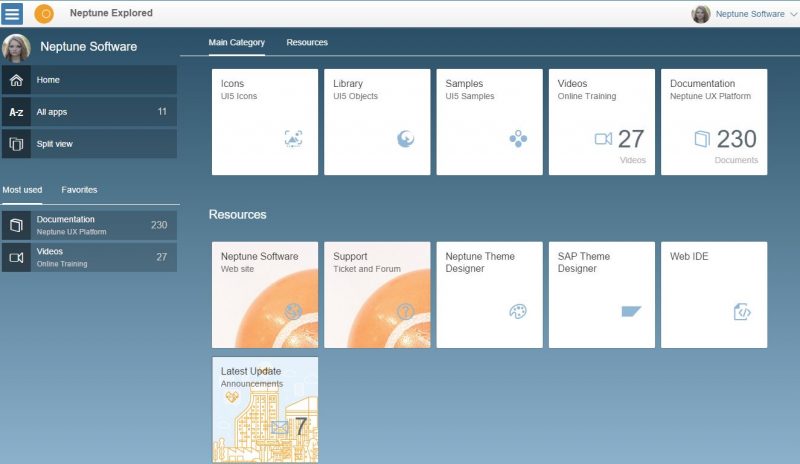Viewport: 800px width, 464px height.
Task: Click Neptune Software user name in top bar
Action: point(750,14)
